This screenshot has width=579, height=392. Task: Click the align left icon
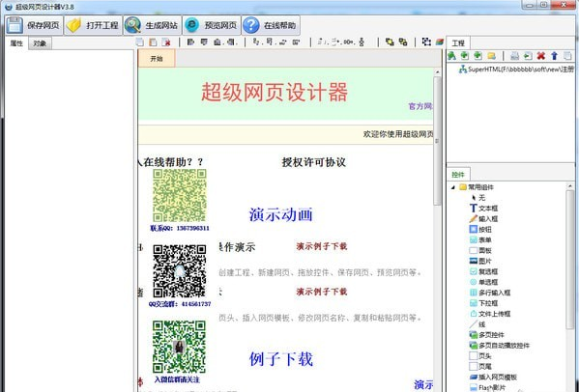click(x=190, y=42)
